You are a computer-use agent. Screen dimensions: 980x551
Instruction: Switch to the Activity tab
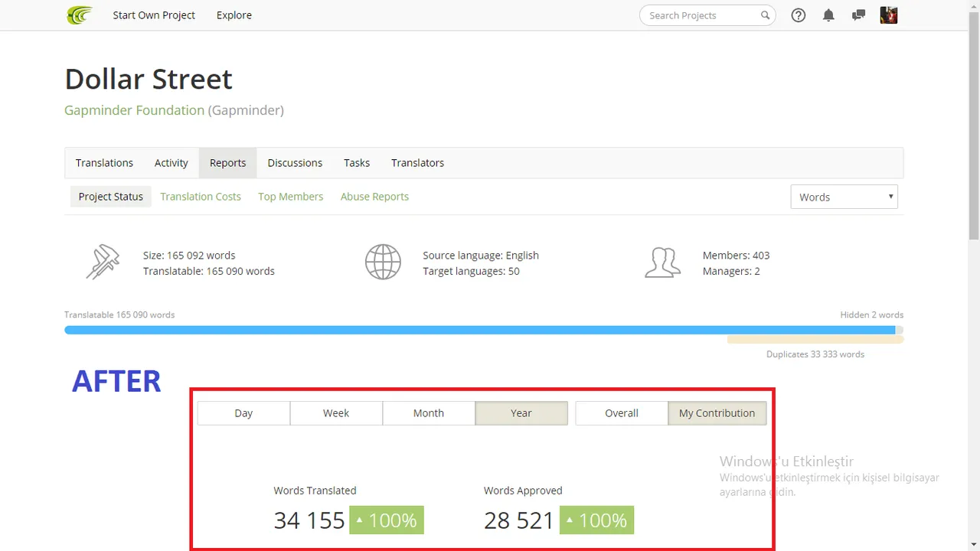[171, 163]
